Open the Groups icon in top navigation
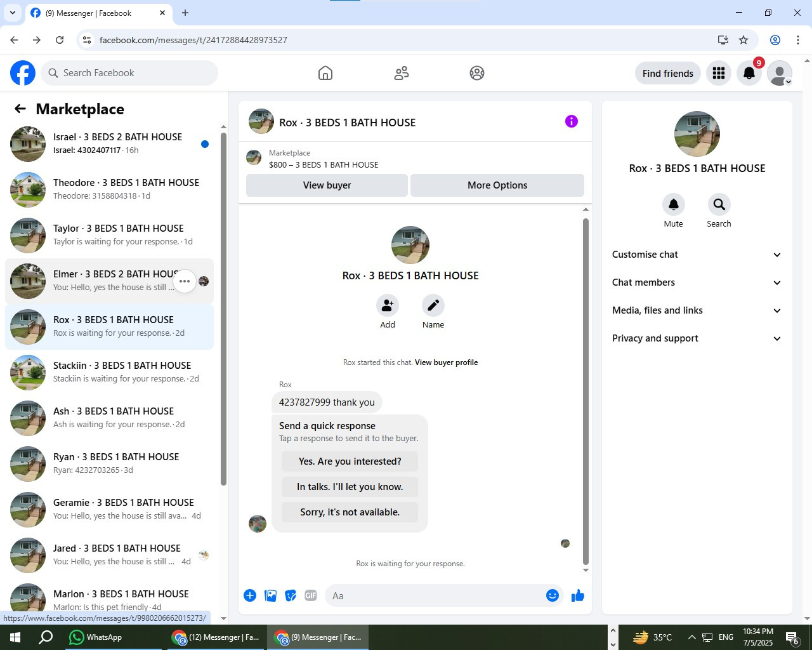This screenshot has width=812, height=650. (477, 73)
